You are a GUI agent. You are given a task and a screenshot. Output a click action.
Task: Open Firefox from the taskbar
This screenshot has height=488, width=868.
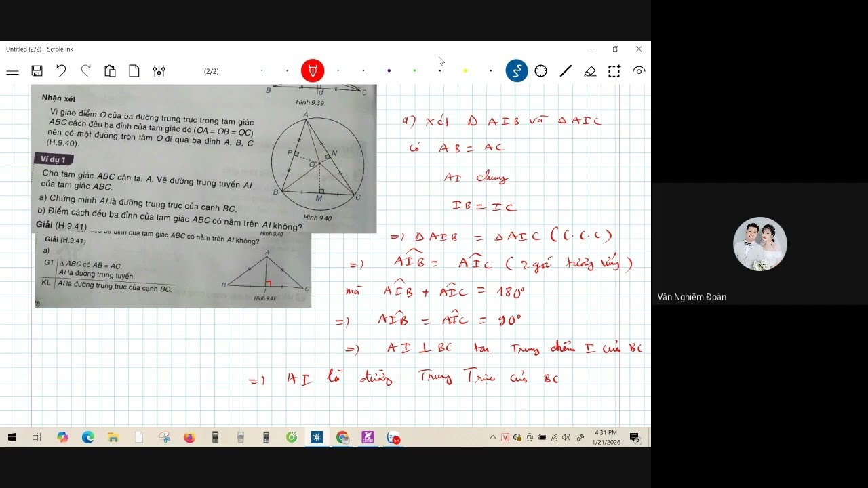pyautogui.click(x=189, y=438)
